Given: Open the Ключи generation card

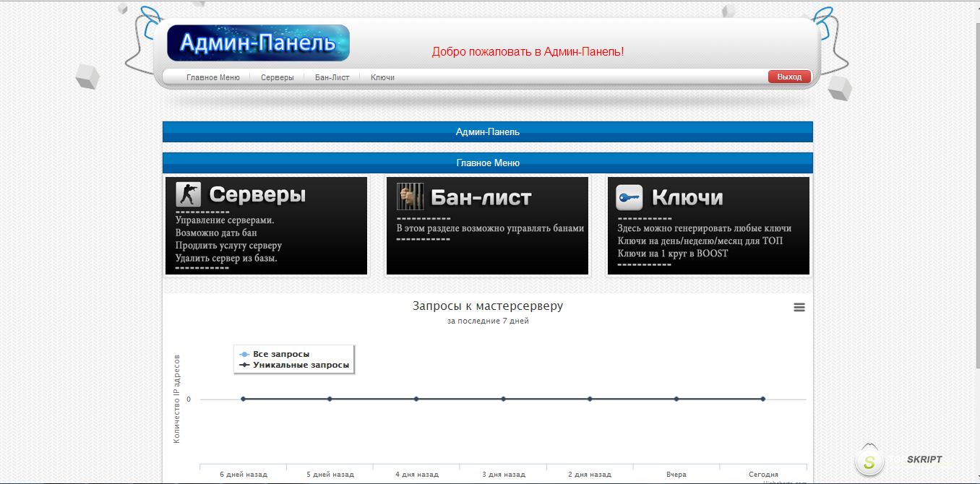Looking at the screenshot, I should [x=708, y=225].
